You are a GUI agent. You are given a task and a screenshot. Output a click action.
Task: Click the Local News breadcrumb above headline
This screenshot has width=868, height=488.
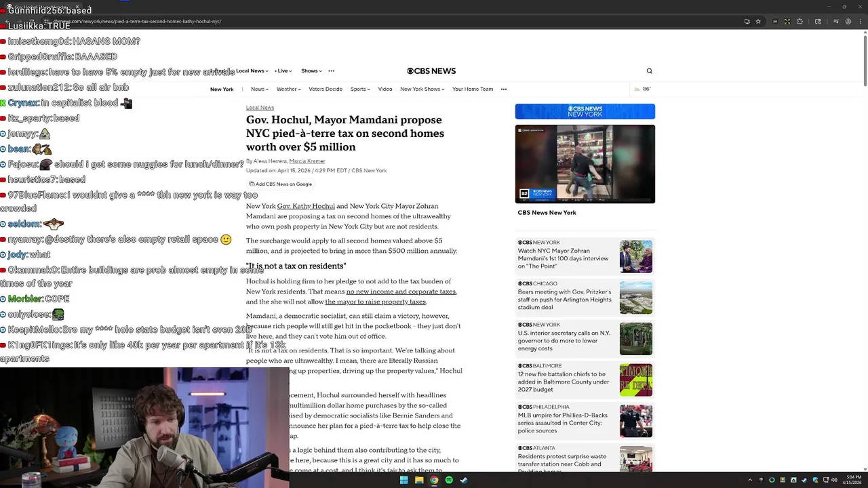pos(260,107)
